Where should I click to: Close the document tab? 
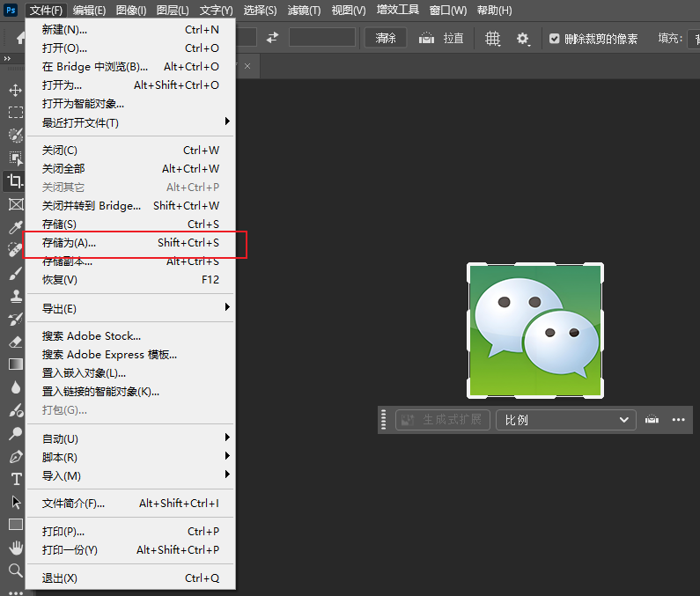tap(247, 66)
